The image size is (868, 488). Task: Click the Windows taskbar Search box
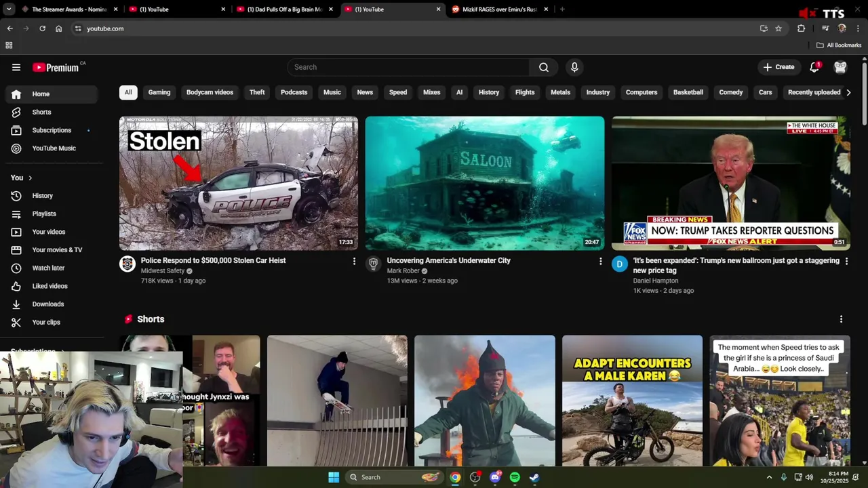(393, 477)
